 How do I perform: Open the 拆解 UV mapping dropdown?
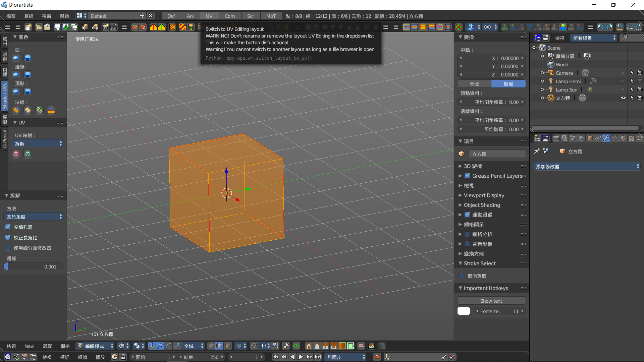(x=37, y=143)
